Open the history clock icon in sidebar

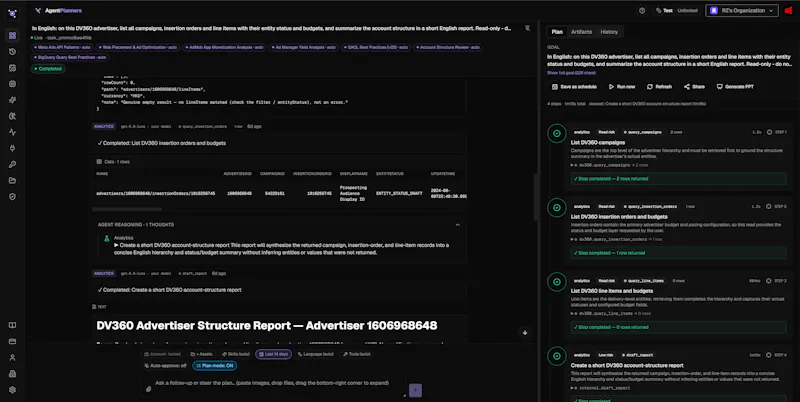click(12, 52)
